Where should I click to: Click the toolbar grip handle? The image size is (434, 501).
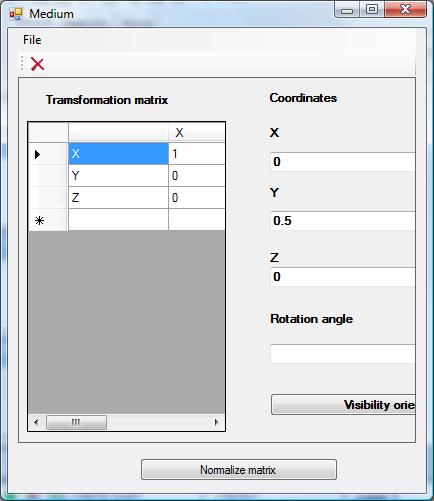click(22, 64)
